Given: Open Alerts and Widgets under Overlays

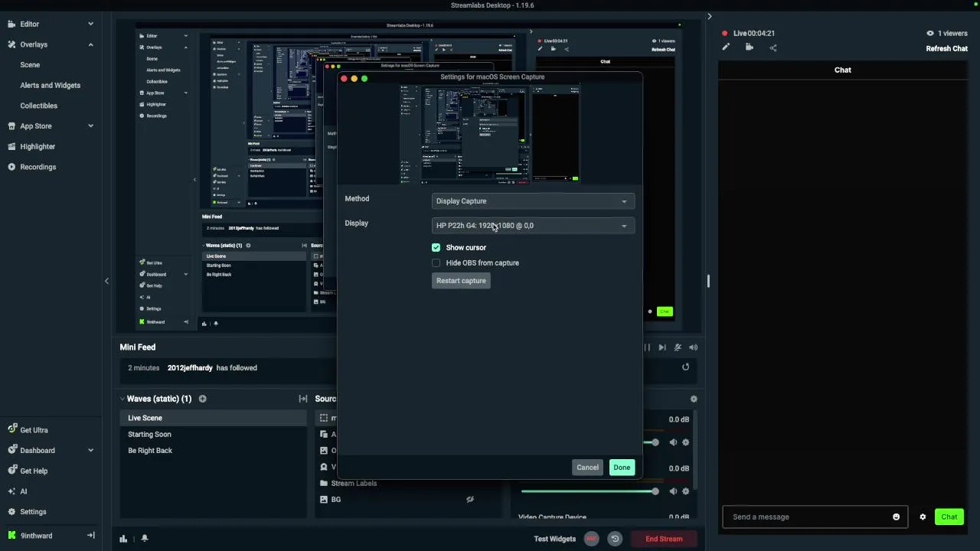Looking at the screenshot, I should click(x=50, y=85).
